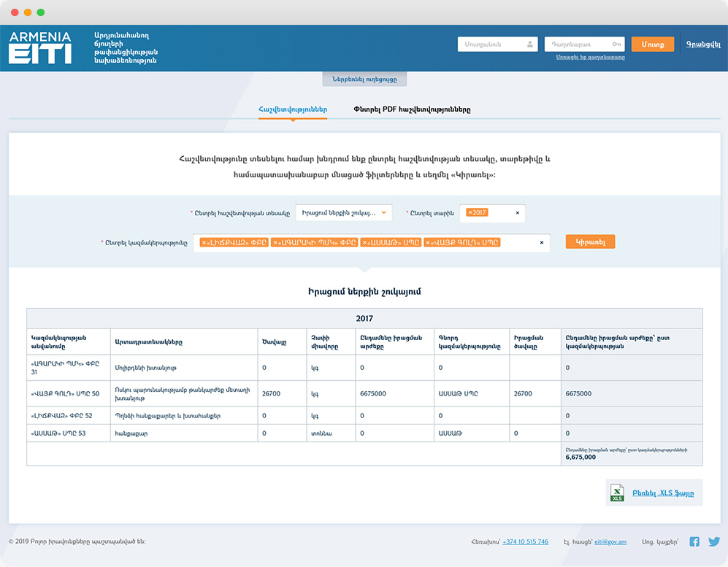
Task: Click the eiti@gov.am email link
Action: 610,541
